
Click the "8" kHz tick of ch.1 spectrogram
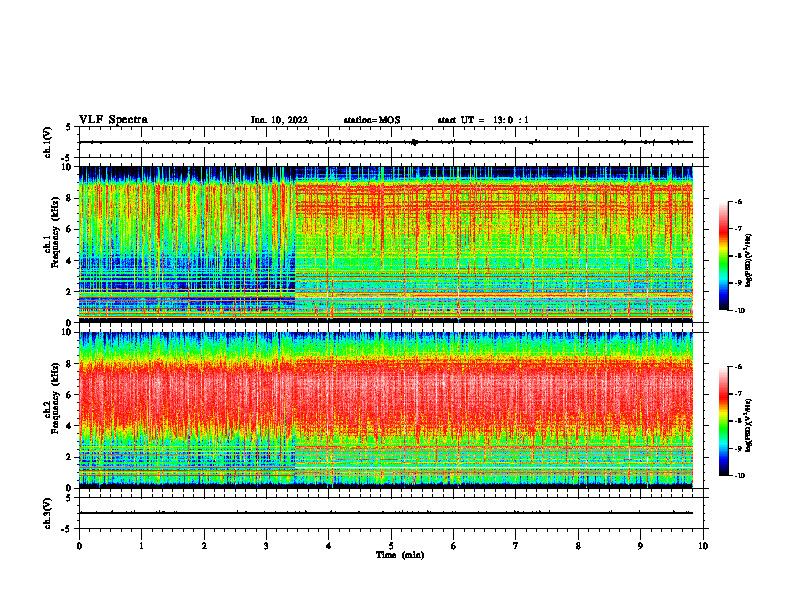pos(70,198)
